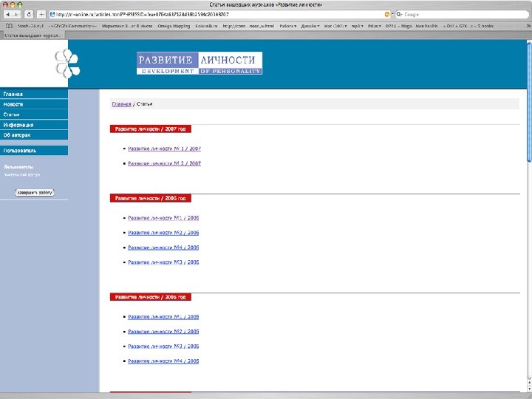
Task: Open the Omega Mapping bookmark
Action: pos(174,26)
